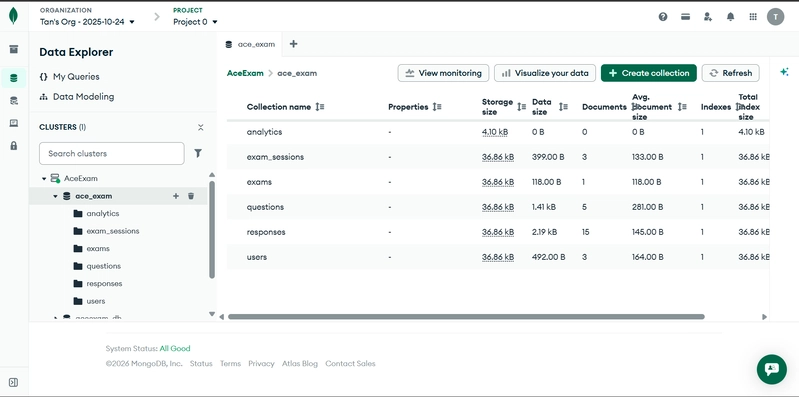
Task: Click the security lock icon in left sidebar
Action: [14, 146]
